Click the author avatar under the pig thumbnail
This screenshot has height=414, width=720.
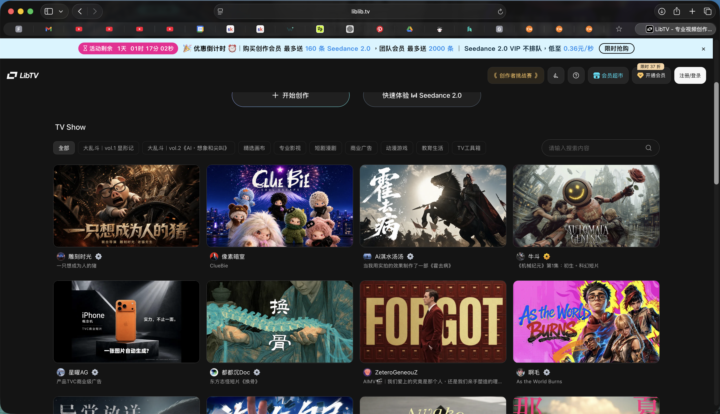61,257
